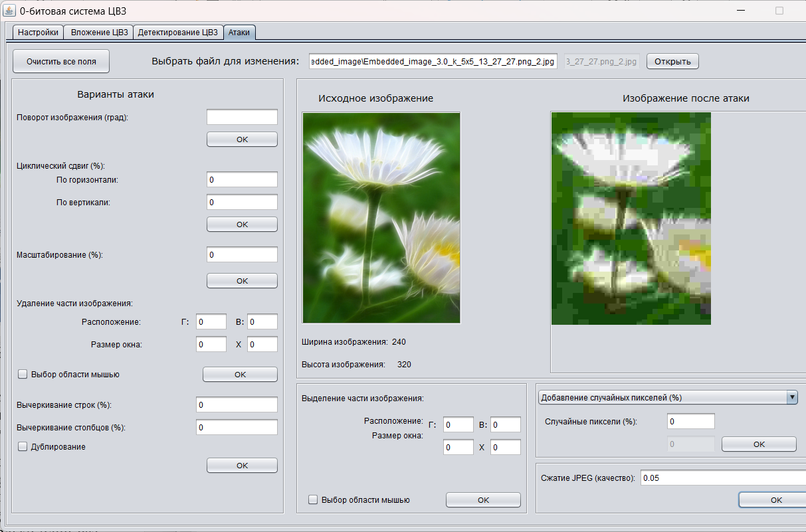This screenshot has width=806, height=532.
Task: Click the По горизонтали shift field
Action: tap(242, 179)
